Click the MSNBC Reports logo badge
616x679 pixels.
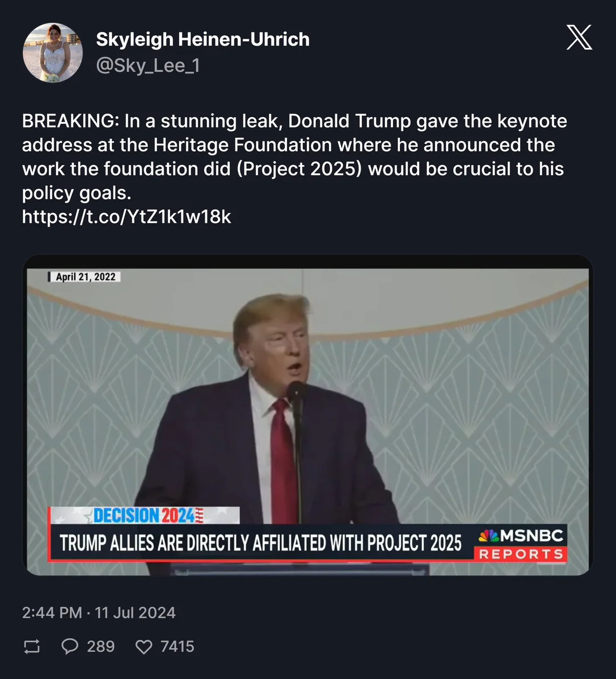pyautogui.click(x=521, y=544)
